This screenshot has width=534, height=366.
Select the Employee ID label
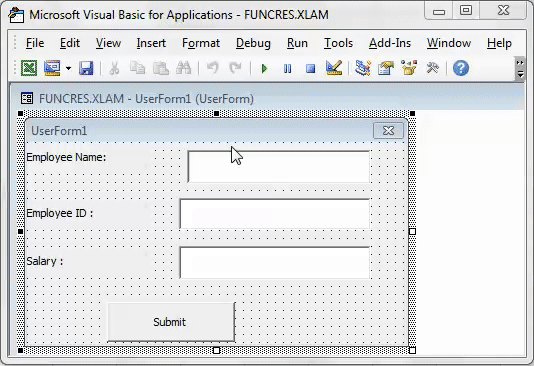coord(60,213)
